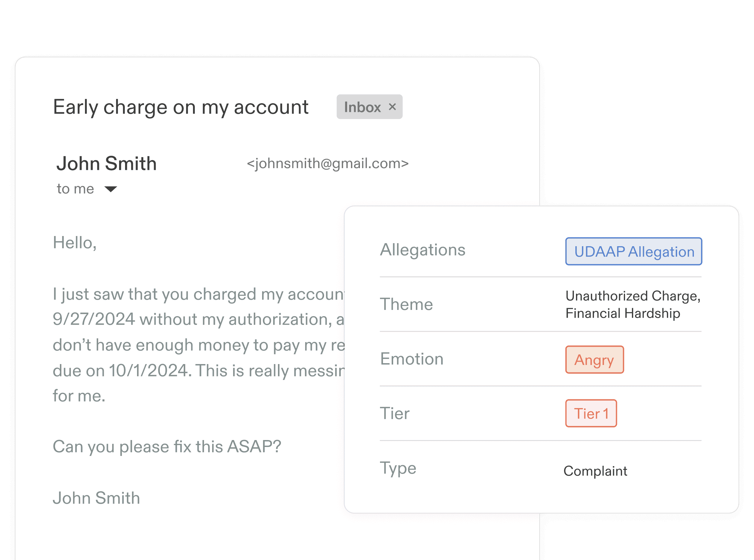Click the Type row label
This screenshot has width=754, height=560.
(398, 468)
